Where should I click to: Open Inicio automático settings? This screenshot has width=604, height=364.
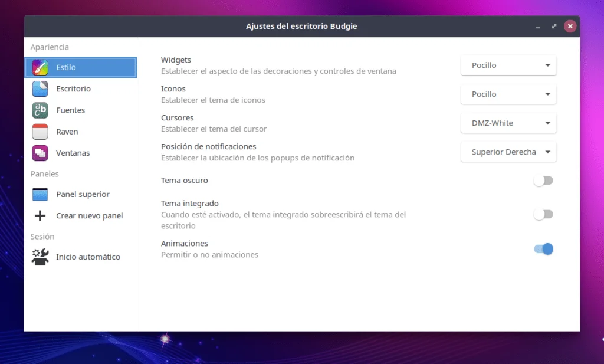80,257
